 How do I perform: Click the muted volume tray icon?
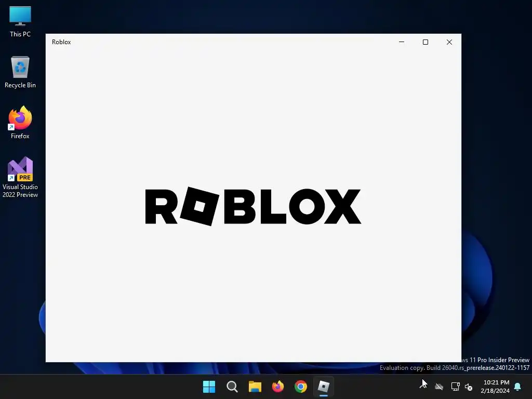(469, 387)
